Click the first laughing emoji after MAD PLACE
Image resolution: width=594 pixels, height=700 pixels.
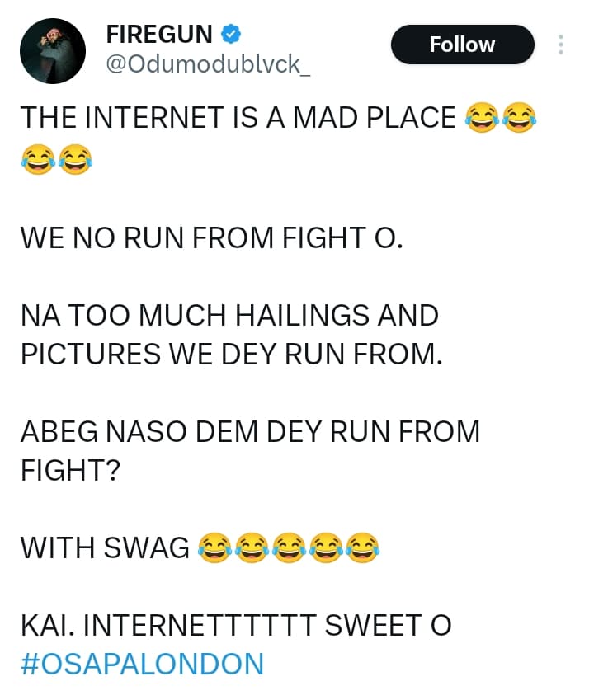click(x=482, y=118)
